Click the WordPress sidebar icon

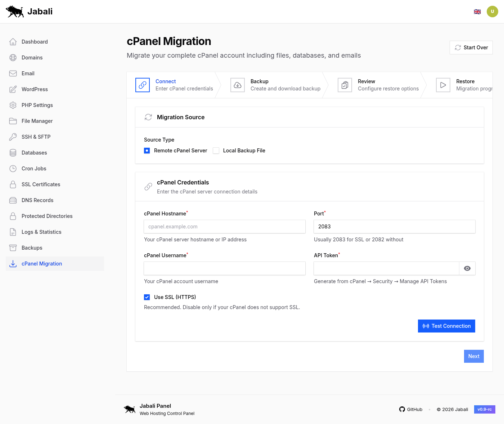click(13, 89)
